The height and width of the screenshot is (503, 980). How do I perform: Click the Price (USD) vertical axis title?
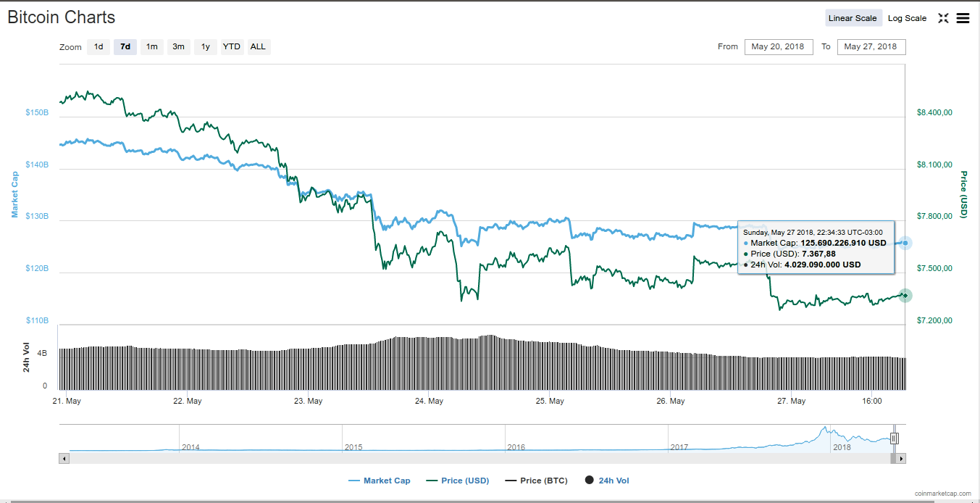click(x=964, y=194)
